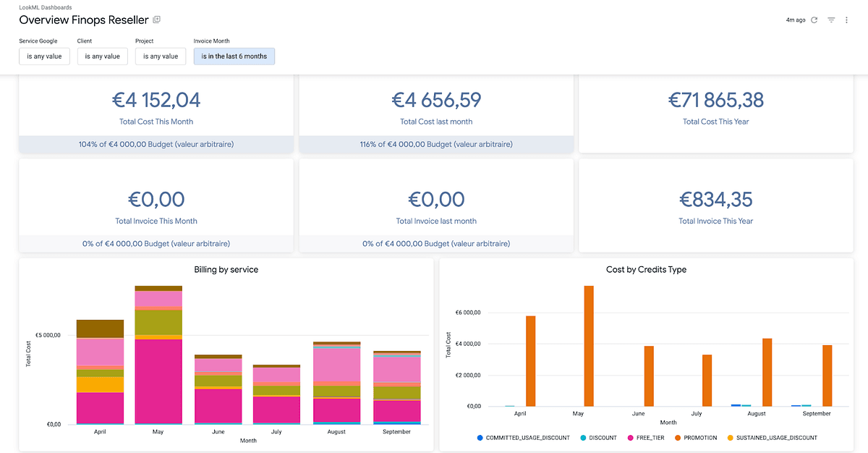
Task: Click April's brown top segment in billing chart
Action: point(100,329)
